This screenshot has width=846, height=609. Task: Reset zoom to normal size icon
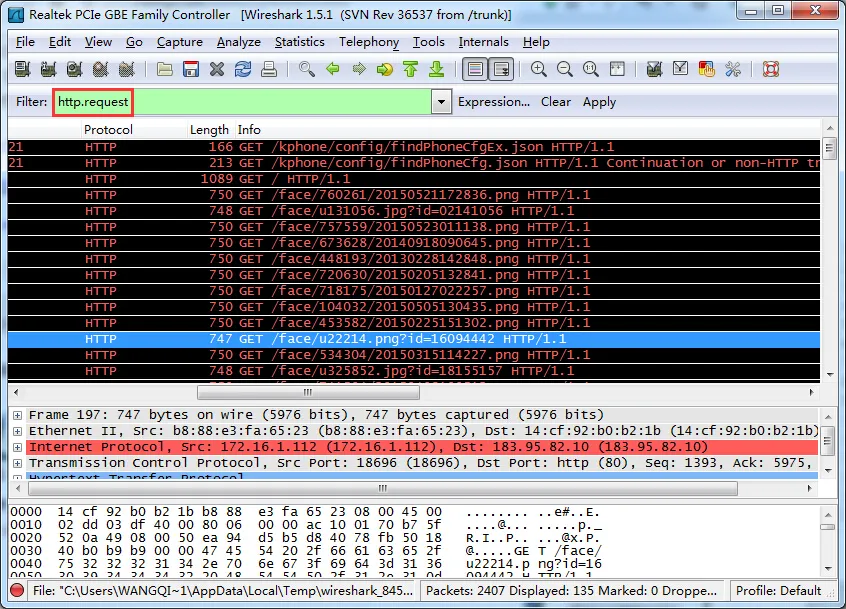tap(590, 69)
